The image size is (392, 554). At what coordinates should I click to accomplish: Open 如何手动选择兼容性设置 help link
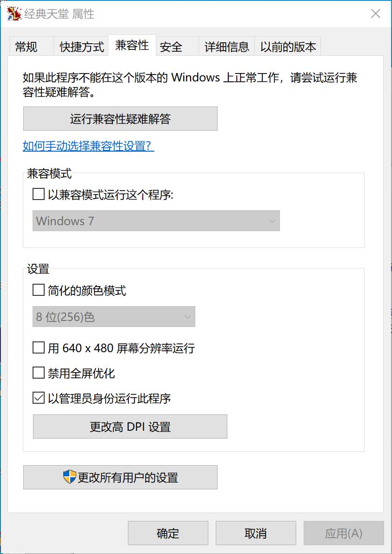tap(88, 146)
